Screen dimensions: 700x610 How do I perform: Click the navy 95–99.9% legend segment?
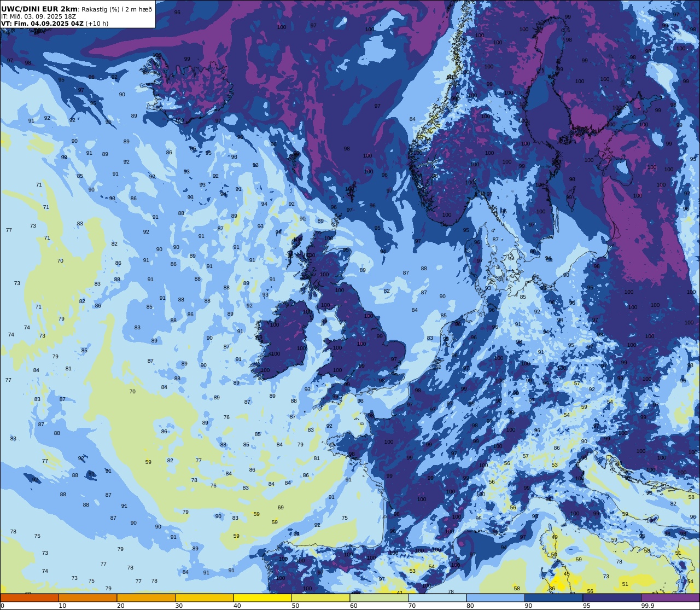612,597
